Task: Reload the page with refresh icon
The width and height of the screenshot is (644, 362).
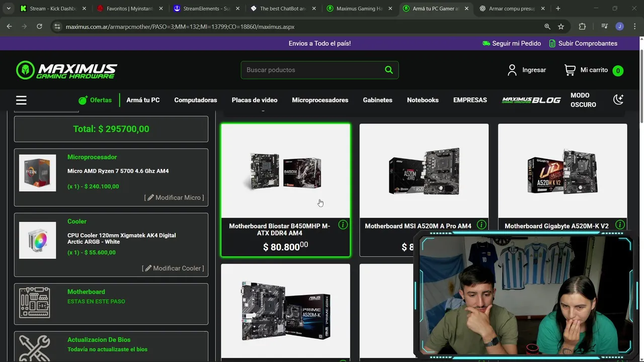Action: (39, 27)
